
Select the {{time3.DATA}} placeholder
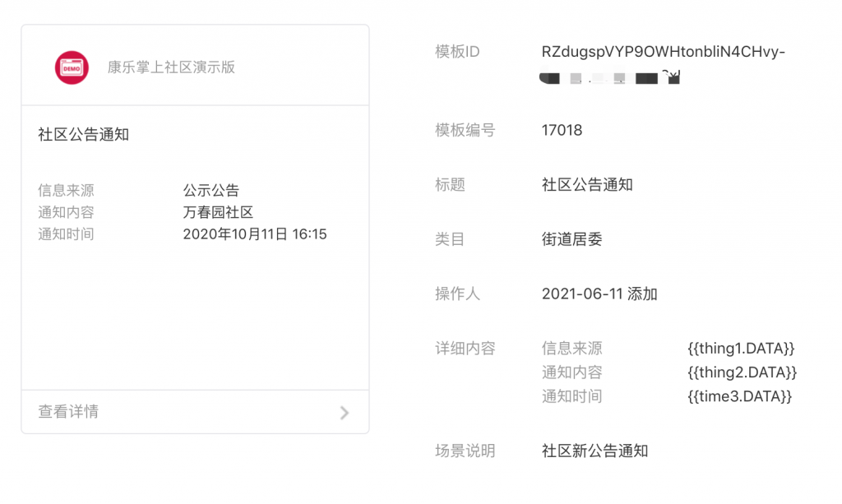point(739,396)
